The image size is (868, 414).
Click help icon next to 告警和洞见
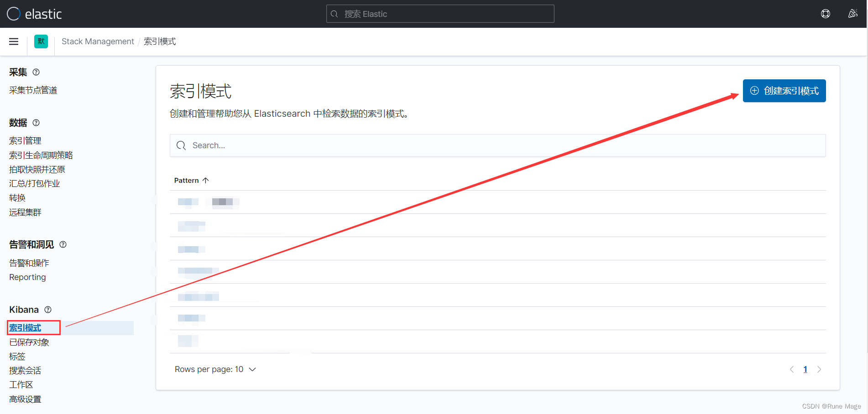[63, 244]
